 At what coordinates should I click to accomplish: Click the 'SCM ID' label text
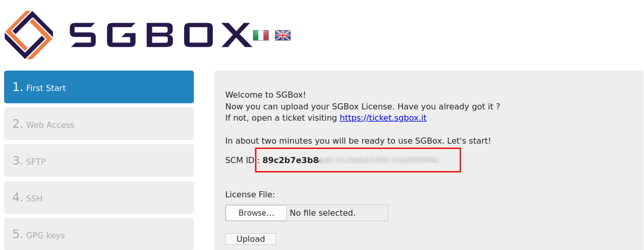click(x=239, y=160)
